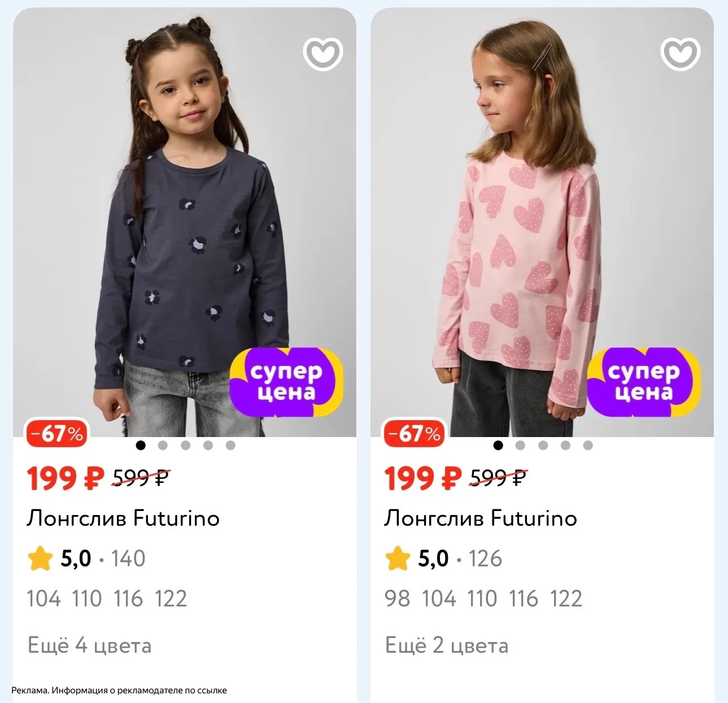Click rating star of the 140-review longsleeve
This screenshot has width=728, height=703.
pyautogui.click(x=40, y=558)
